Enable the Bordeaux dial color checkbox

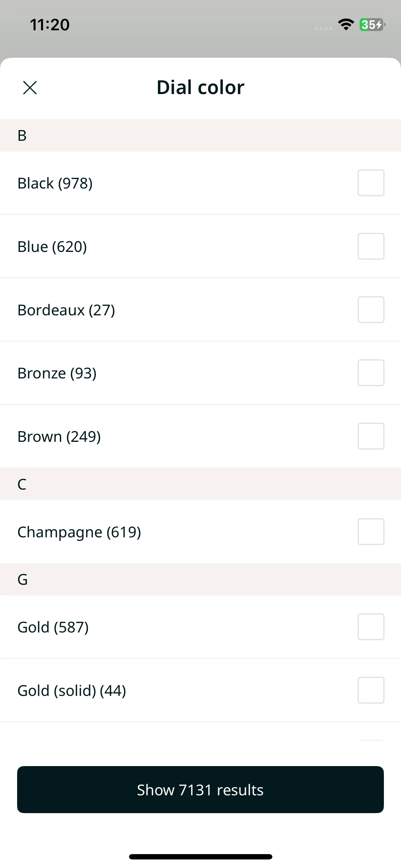point(371,310)
